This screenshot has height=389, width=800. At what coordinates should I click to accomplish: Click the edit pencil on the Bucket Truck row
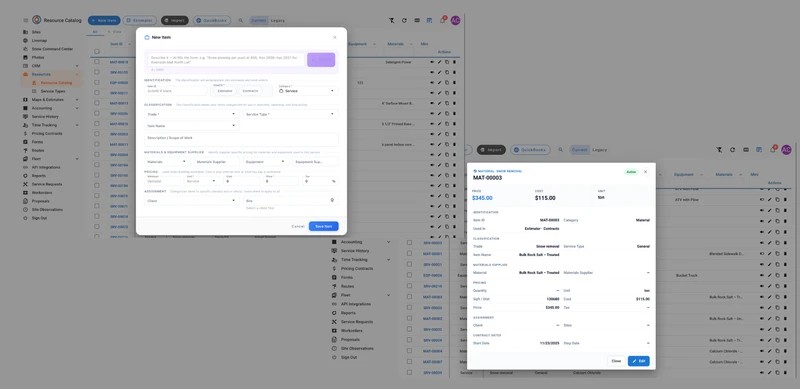pos(769,275)
